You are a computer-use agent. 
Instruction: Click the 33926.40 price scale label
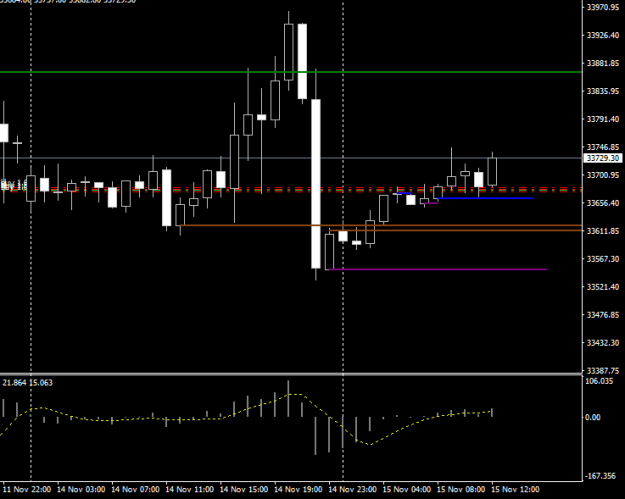(603, 35)
